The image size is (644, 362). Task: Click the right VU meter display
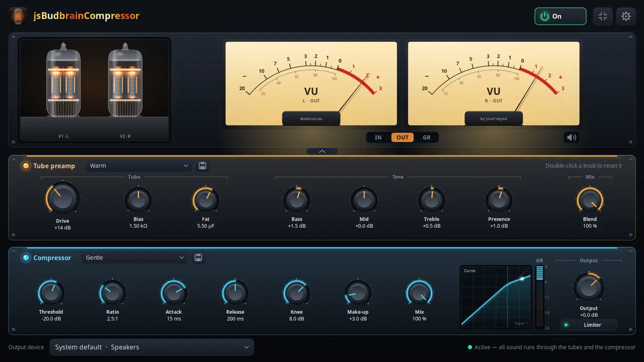494,83
